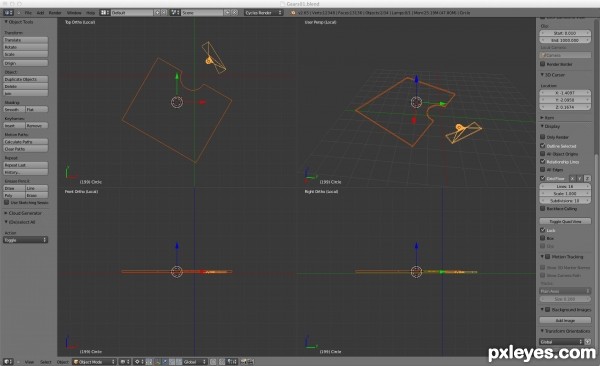Open the Transform Orientations Global dropdown
The image size is (600, 366).
point(561,341)
